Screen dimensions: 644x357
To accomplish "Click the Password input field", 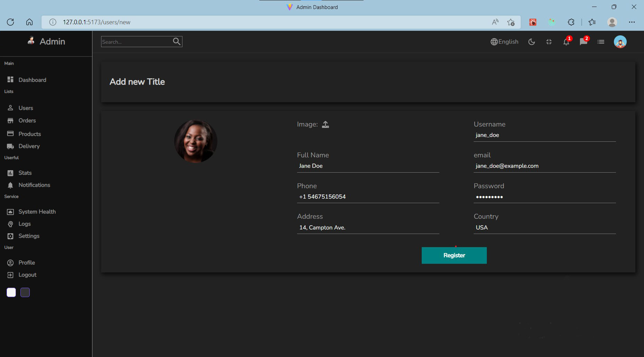I will coord(545,197).
